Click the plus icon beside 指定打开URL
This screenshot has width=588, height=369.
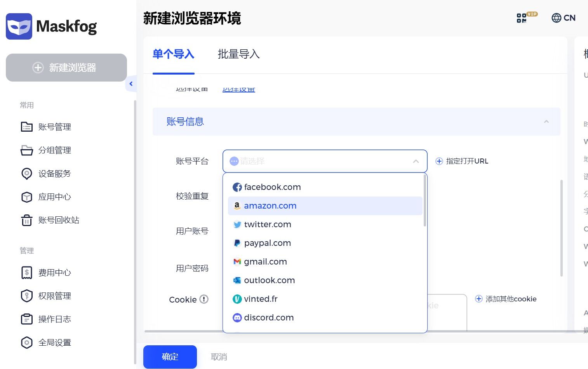point(439,161)
